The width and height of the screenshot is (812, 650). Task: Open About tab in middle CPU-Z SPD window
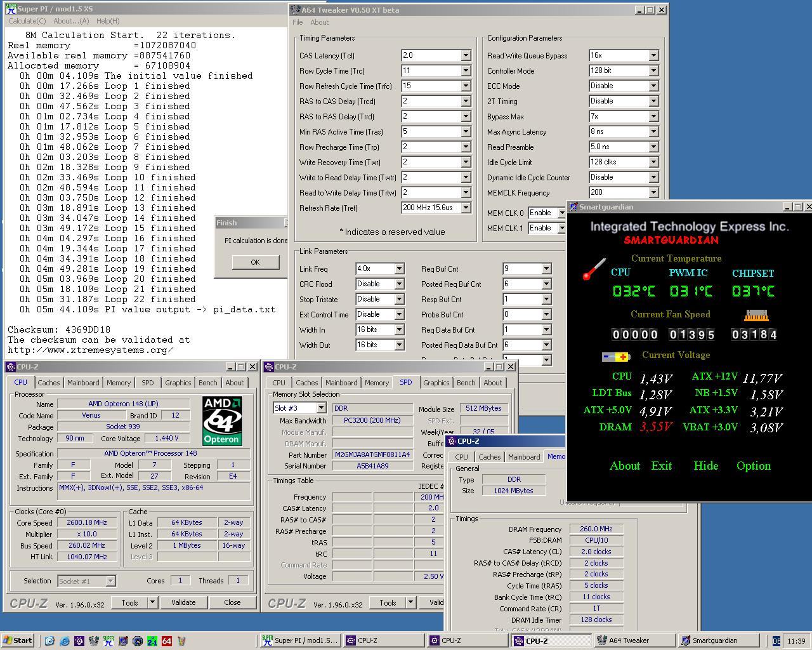492,383
